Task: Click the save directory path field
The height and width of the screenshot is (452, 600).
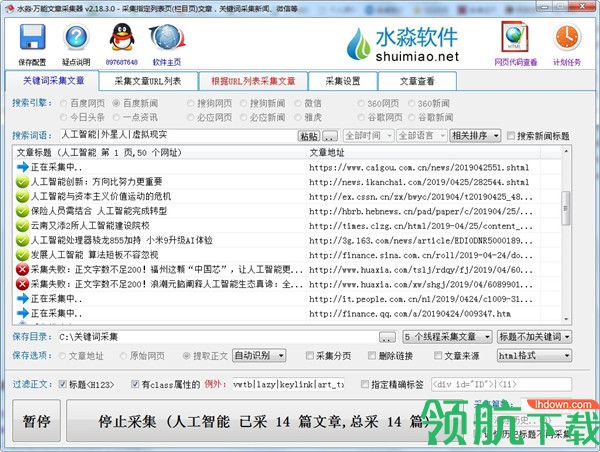Action: click(218, 337)
